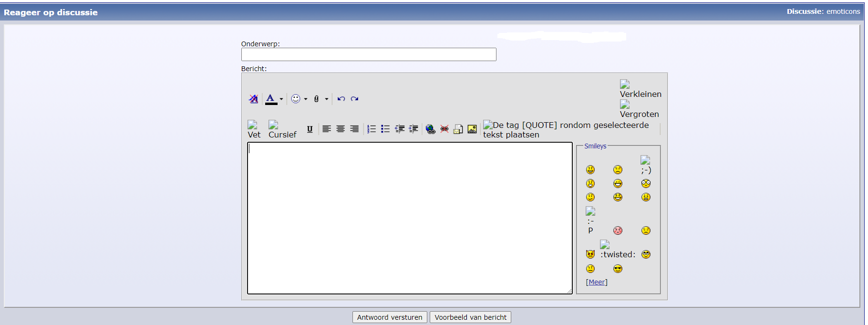Click the remove text formatting icon

pos(253,99)
